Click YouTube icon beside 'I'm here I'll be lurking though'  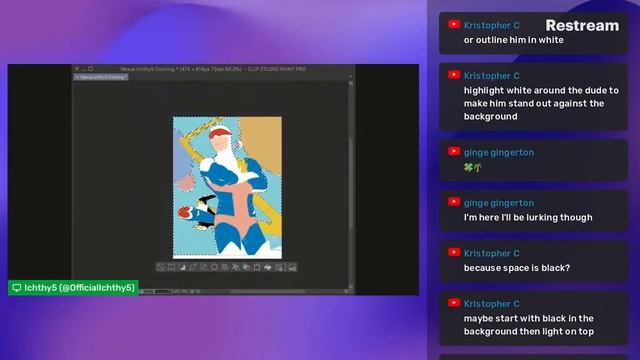[454, 202]
